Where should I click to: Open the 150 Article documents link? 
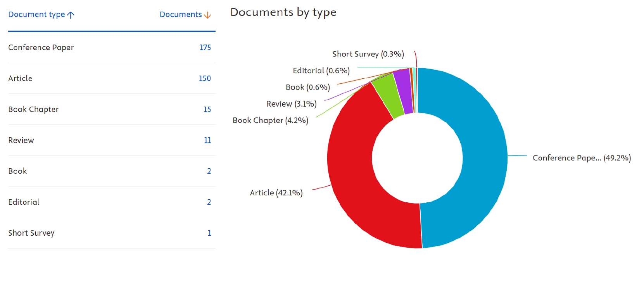(x=205, y=78)
